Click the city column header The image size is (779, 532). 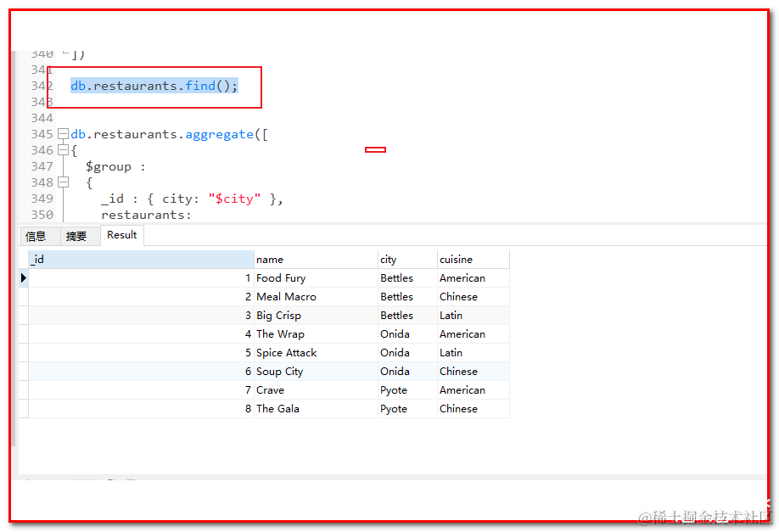point(407,260)
